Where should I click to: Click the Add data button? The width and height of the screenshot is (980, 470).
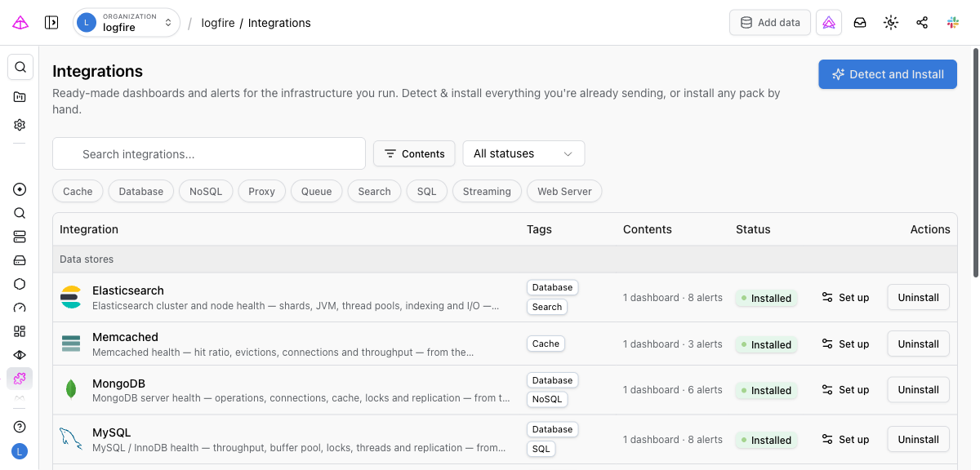pos(770,23)
